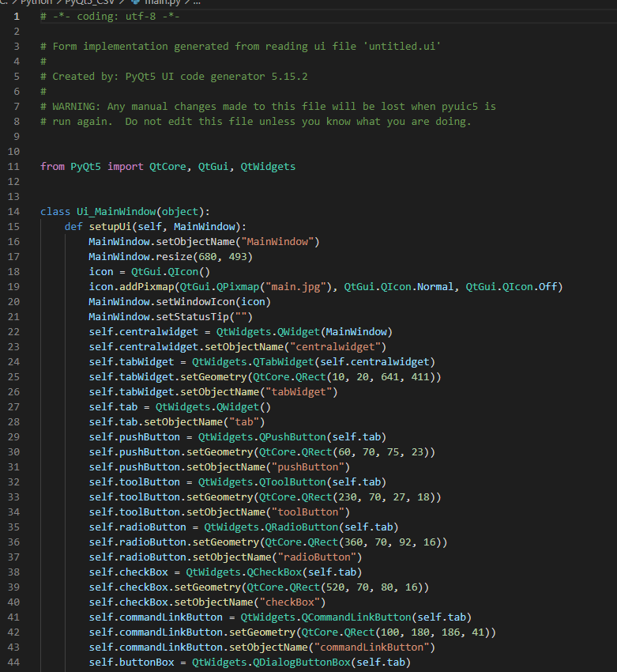Place cursor in the 'coding: utf-8' comment
This screenshot has width=617, height=672.
click(x=116, y=17)
